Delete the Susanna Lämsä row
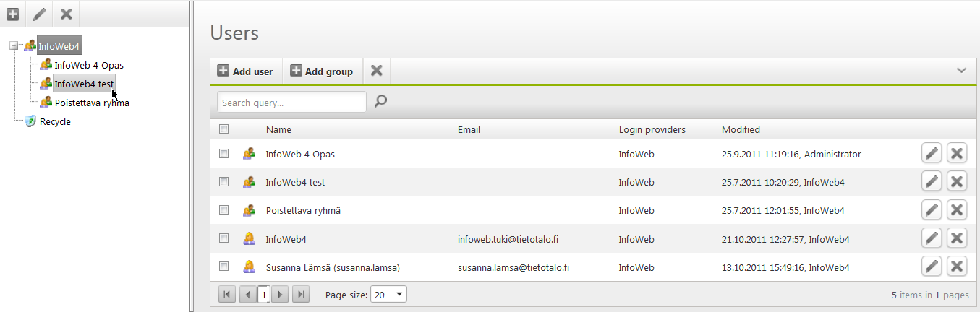 click(957, 266)
